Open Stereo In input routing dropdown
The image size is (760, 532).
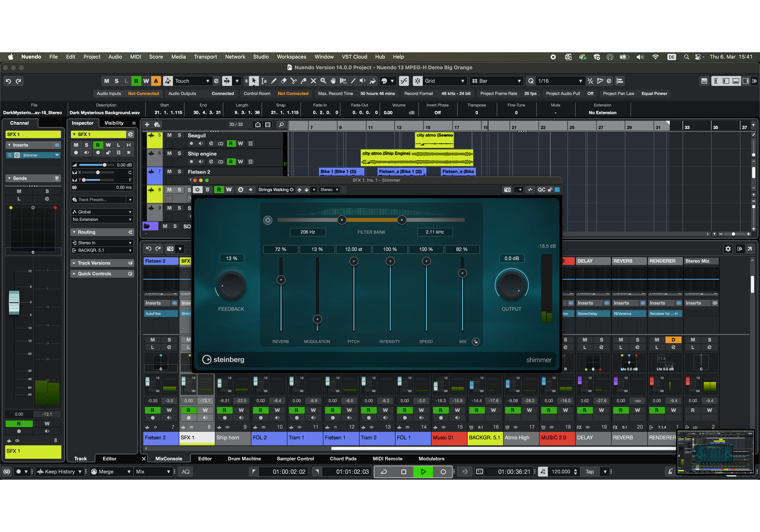(x=102, y=243)
